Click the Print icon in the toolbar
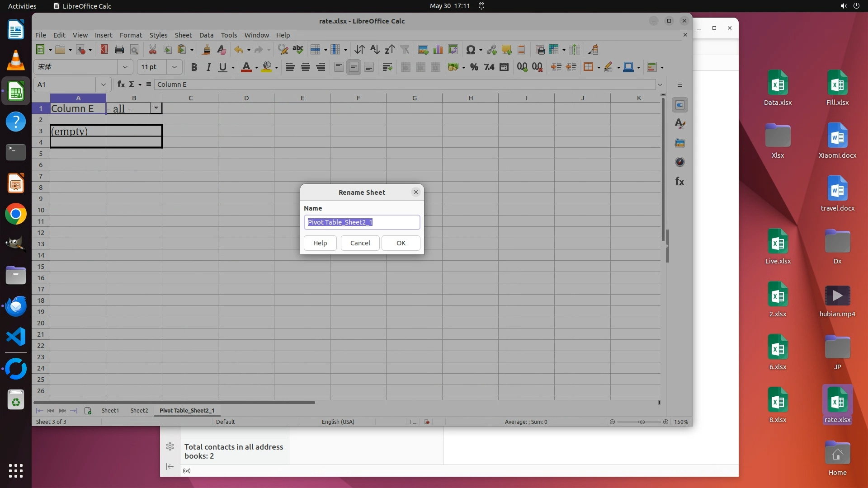868x488 pixels. pyautogui.click(x=119, y=50)
